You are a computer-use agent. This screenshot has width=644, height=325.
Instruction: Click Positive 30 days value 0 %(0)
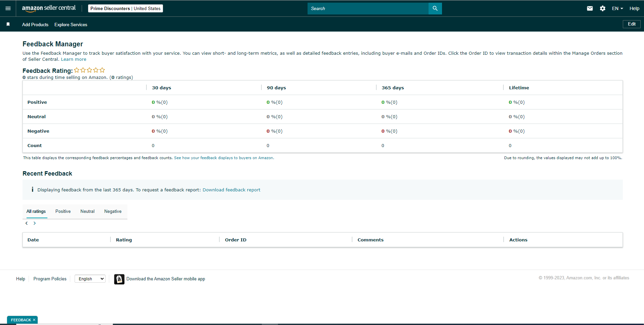pyautogui.click(x=160, y=102)
